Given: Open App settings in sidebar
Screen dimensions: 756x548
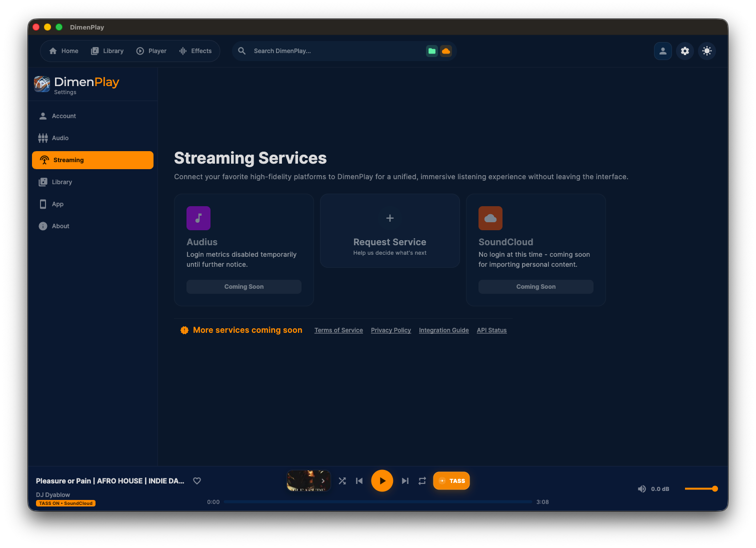Looking at the screenshot, I should pos(92,204).
